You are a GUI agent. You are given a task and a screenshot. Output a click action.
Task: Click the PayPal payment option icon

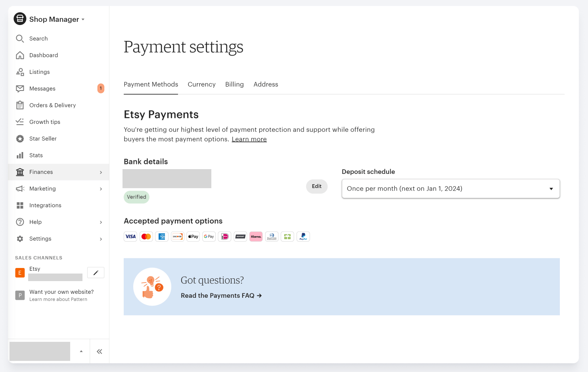pos(303,237)
